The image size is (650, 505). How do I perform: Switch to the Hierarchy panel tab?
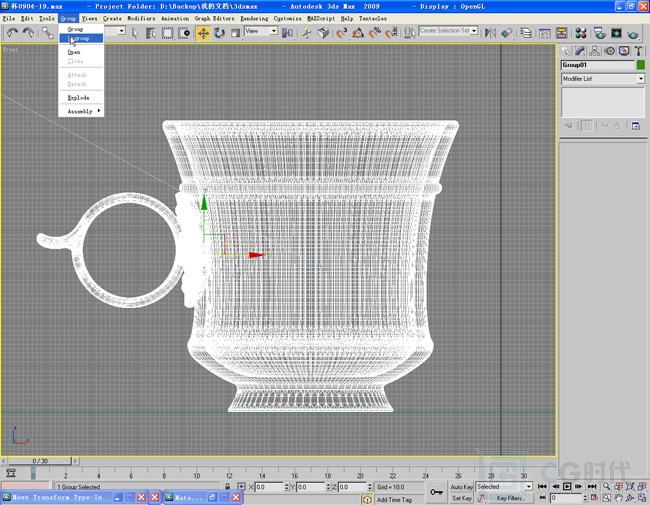594,51
